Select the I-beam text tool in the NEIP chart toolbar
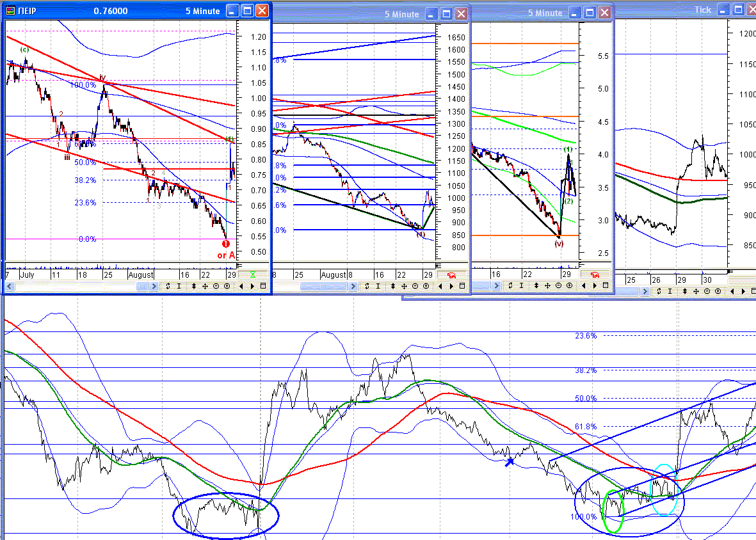756x540 pixels. [x=179, y=286]
